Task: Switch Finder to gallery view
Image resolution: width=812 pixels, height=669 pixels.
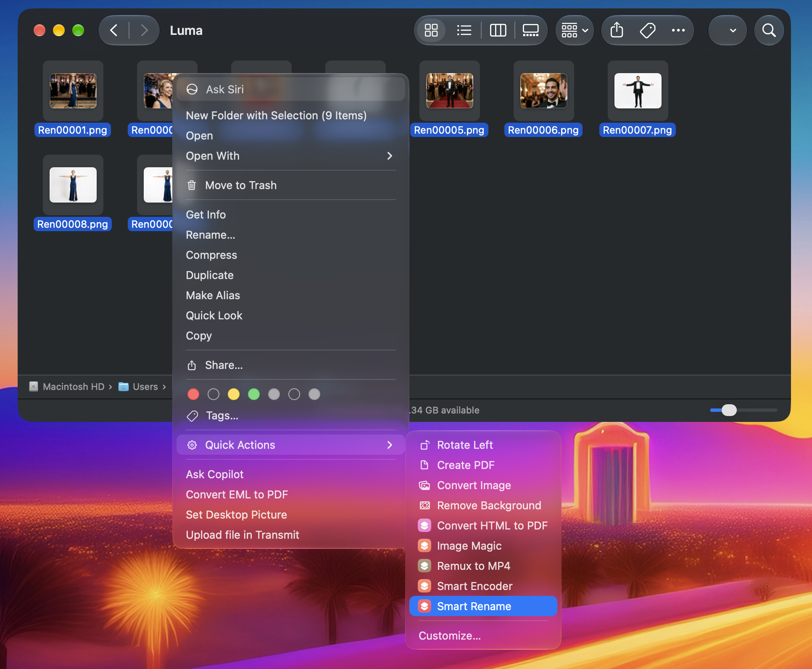Action: [530, 30]
